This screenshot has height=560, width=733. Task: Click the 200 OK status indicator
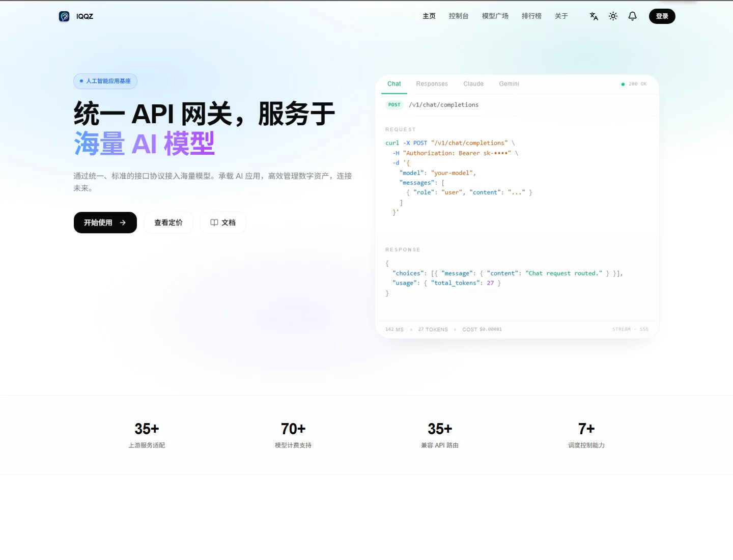pyautogui.click(x=634, y=84)
